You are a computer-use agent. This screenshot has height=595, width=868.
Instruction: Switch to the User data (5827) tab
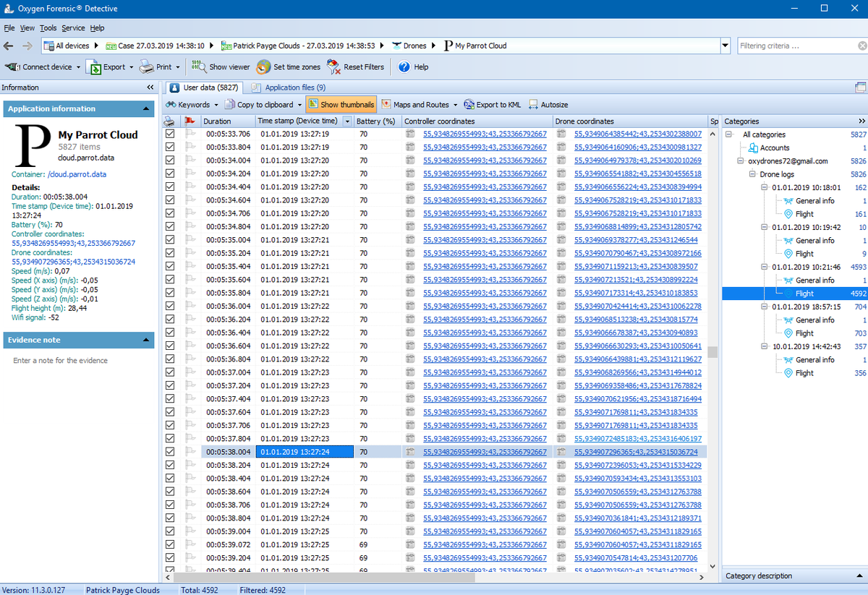coord(204,87)
